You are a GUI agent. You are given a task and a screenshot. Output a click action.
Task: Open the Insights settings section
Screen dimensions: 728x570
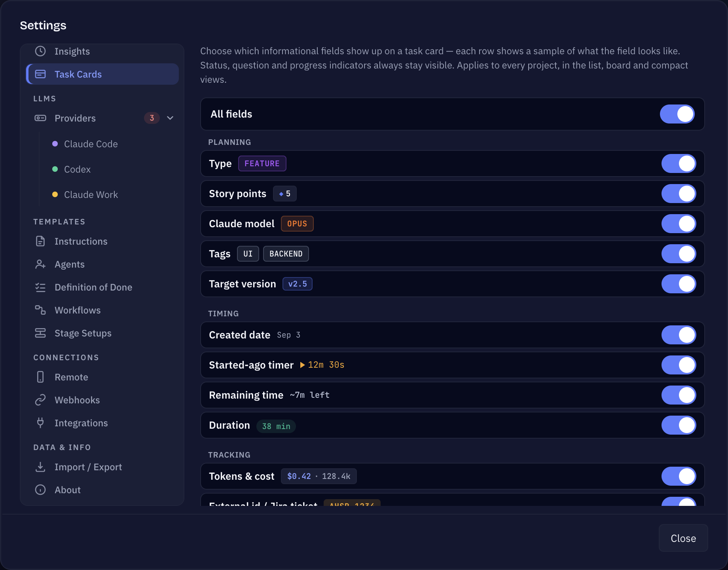(102, 51)
